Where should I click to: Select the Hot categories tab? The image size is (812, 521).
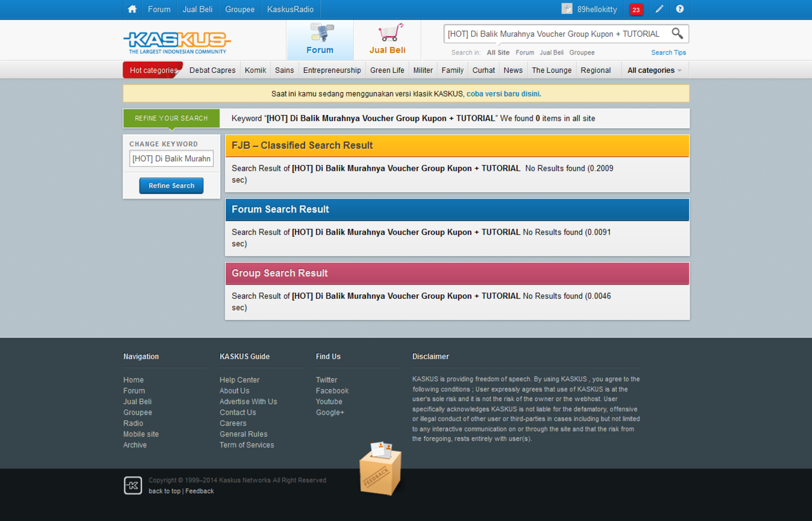[153, 70]
